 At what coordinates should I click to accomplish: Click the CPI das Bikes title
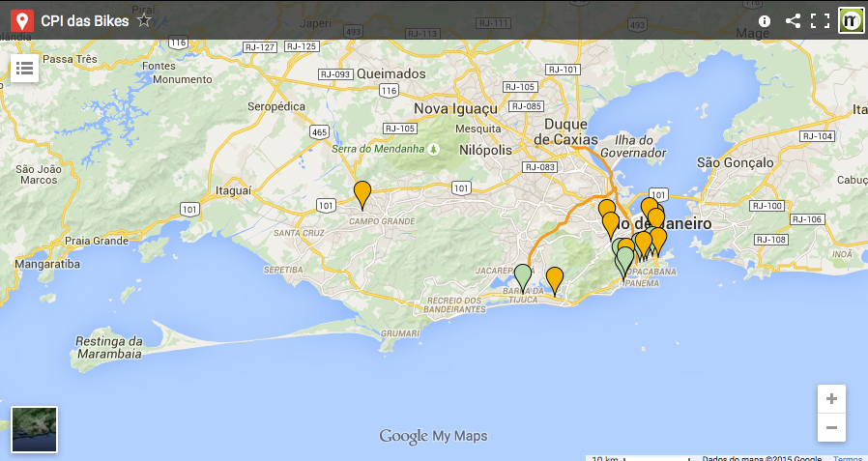(x=85, y=21)
